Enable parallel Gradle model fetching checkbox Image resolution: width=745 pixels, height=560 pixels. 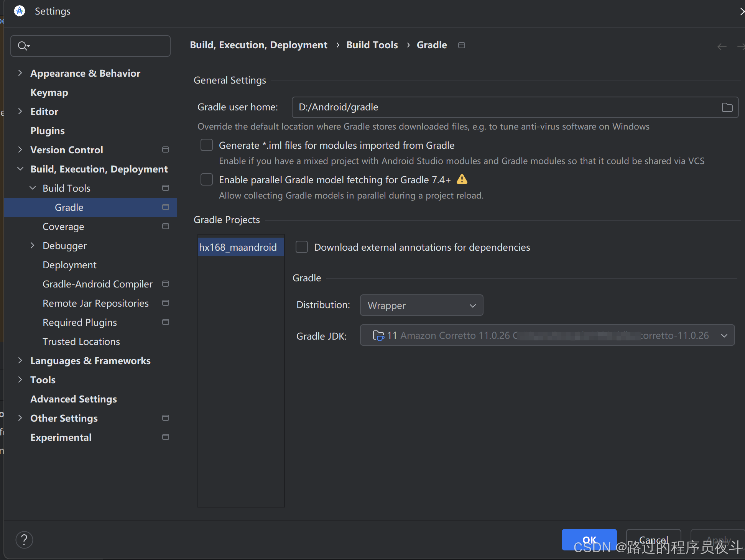207,179
